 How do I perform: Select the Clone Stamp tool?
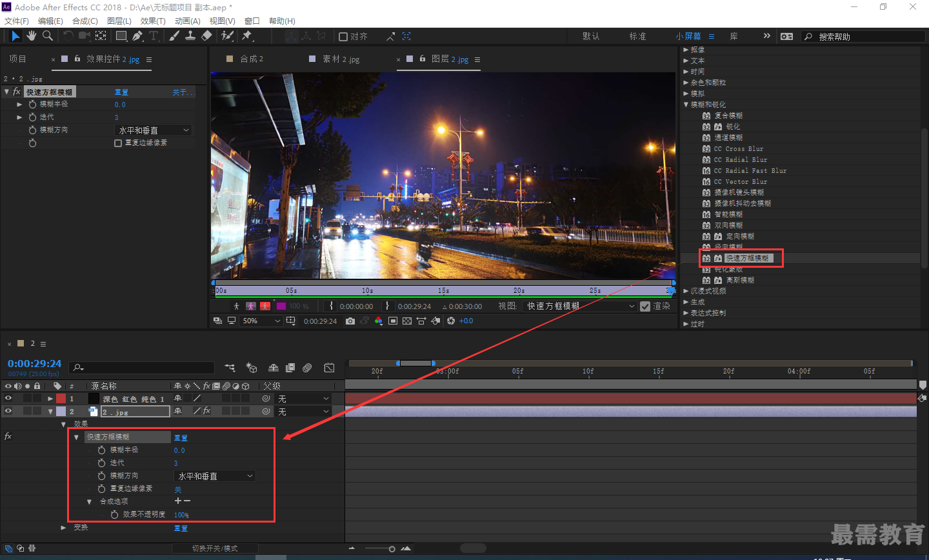coord(190,36)
